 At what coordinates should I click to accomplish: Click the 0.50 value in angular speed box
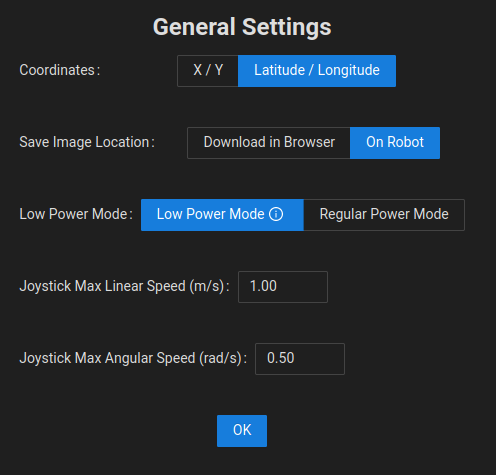point(281,358)
